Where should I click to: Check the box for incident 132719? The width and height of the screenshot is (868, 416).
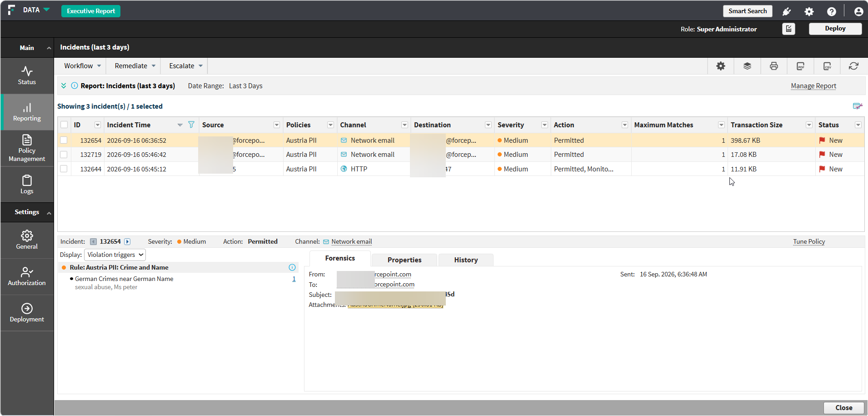64,155
